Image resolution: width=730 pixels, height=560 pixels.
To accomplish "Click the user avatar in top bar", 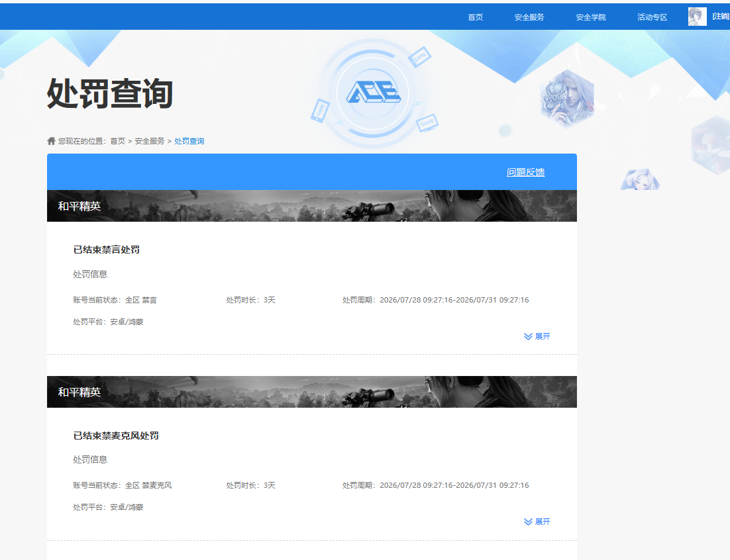I will click(x=697, y=17).
